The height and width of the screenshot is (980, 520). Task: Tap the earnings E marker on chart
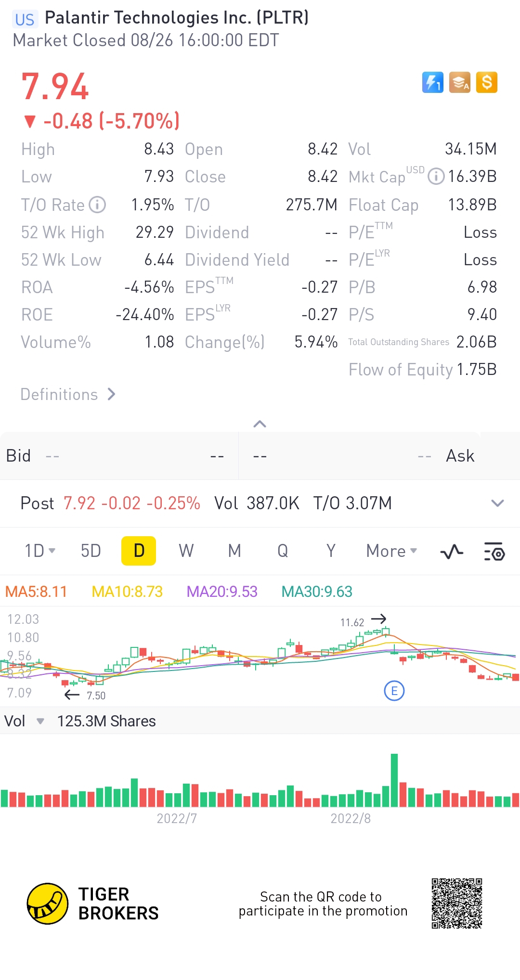(394, 691)
